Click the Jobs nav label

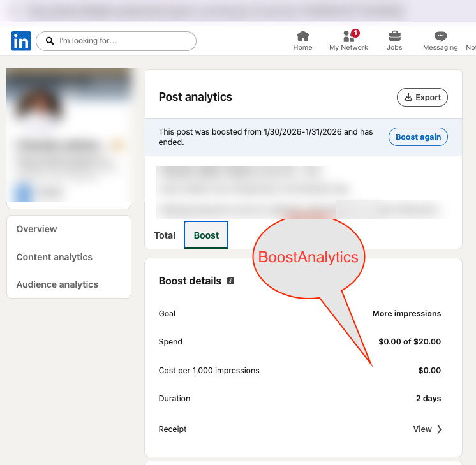point(394,47)
